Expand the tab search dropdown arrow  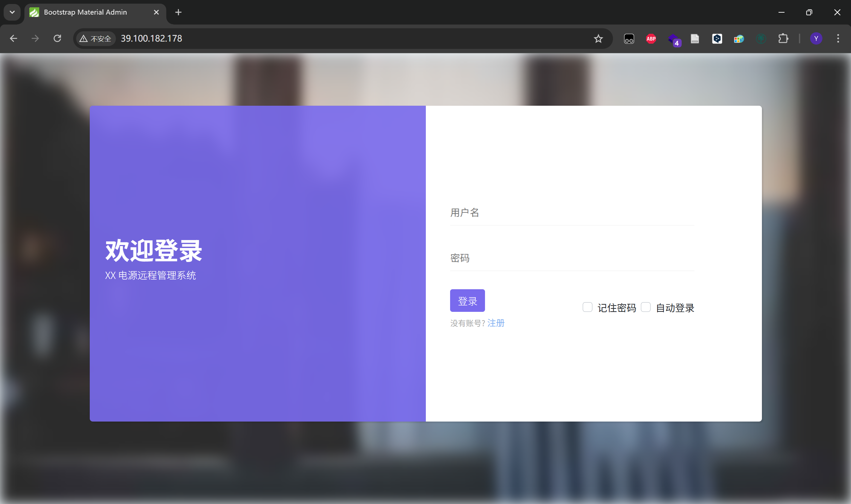click(x=12, y=12)
